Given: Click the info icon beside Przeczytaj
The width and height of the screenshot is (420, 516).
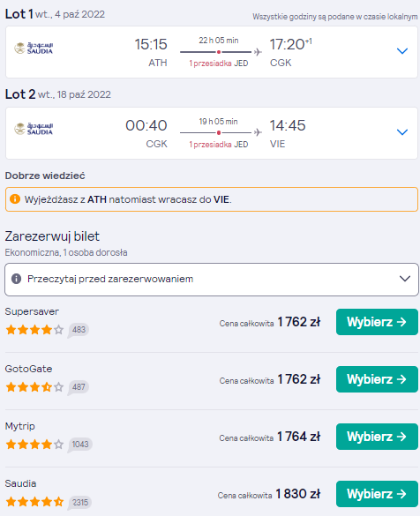Looking at the screenshot, I should (16, 279).
